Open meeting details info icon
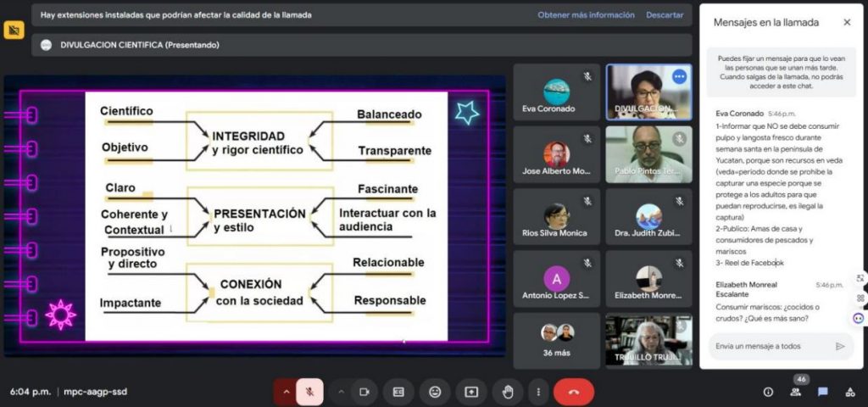The height and width of the screenshot is (407, 868). [x=768, y=392]
